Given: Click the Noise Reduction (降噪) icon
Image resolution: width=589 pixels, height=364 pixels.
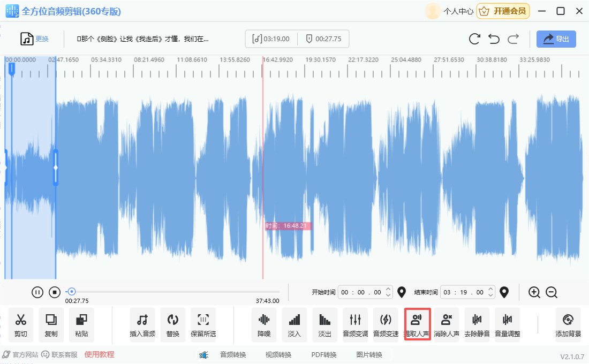Looking at the screenshot, I should click(264, 324).
